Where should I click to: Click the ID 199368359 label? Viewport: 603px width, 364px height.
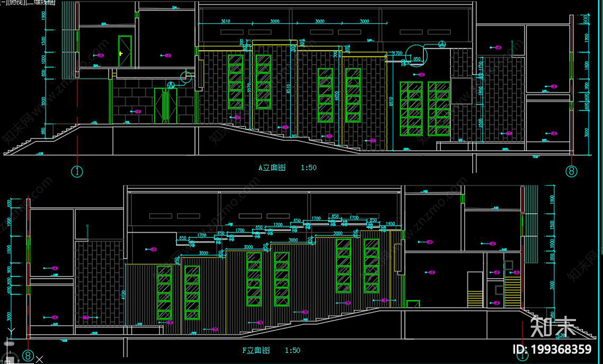pos(552,349)
